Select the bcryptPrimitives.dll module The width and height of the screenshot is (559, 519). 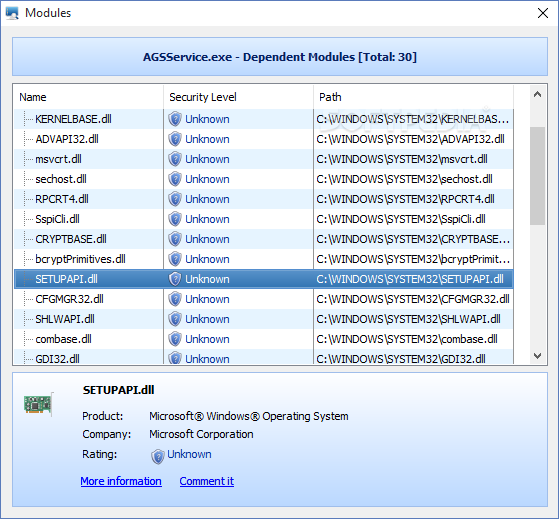pyautogui.click(x=80, y=259)
